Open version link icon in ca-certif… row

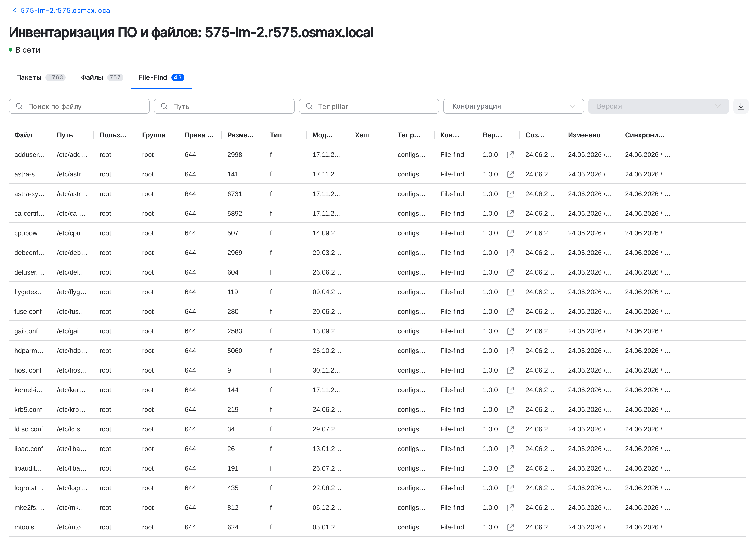coord(510,214)
